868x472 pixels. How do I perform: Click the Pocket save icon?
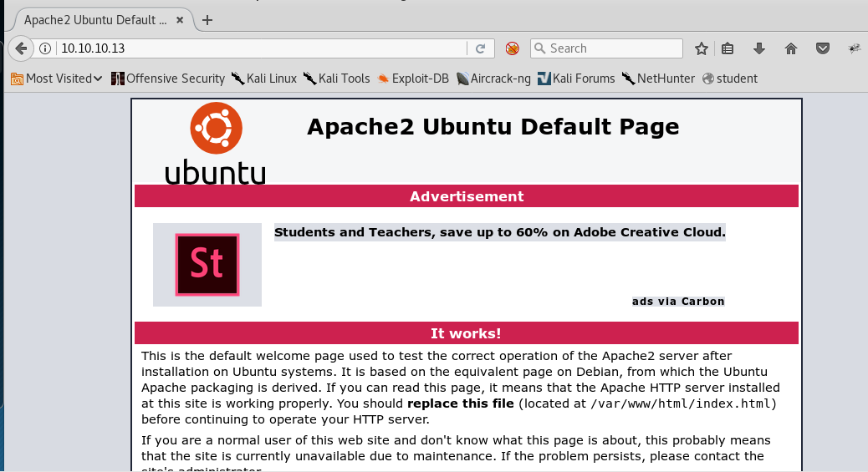823,48
